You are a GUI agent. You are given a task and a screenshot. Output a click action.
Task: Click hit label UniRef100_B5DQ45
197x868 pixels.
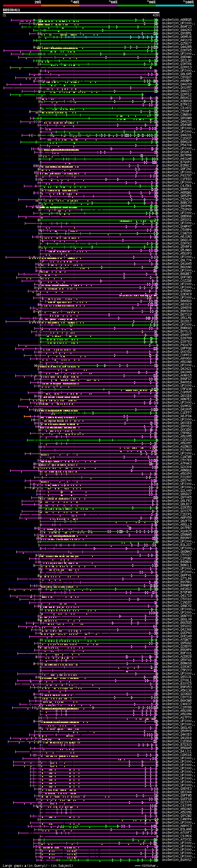pyautogui.click(x=177, y=748)
